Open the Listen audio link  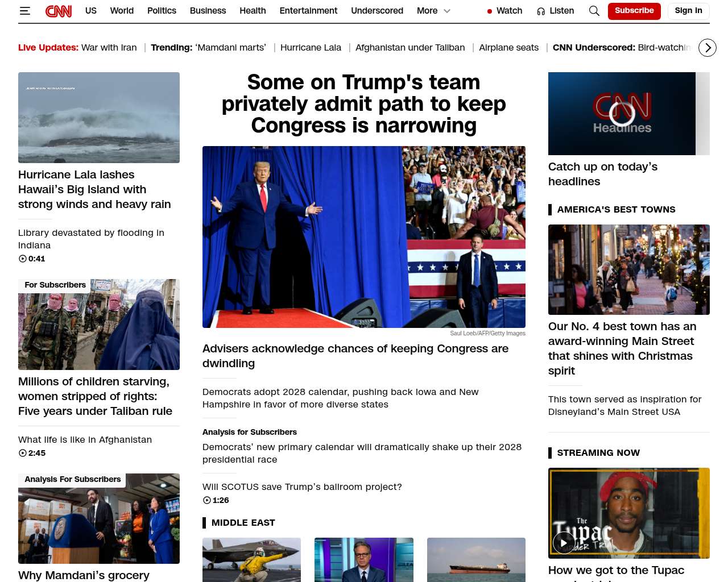pos(561,11)
